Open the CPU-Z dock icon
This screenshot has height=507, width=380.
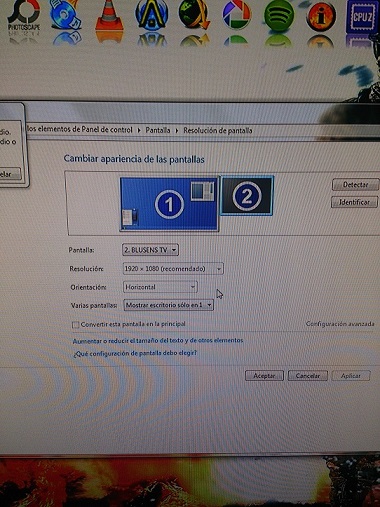[x=361, y=17]
